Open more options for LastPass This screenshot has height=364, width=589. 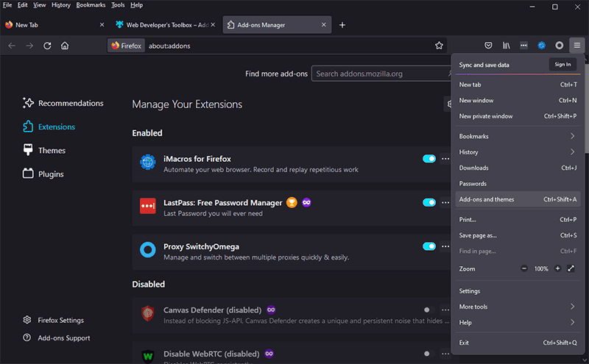445,203
